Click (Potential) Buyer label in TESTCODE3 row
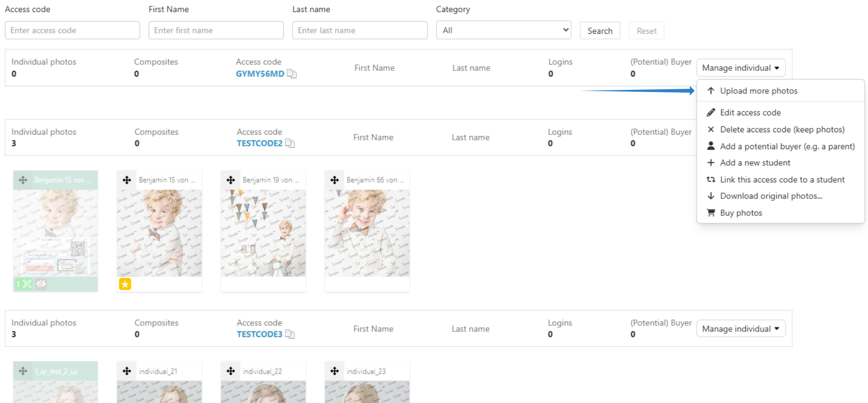The height and width of the screenshot is (403, 868). [x=661, y=323]
